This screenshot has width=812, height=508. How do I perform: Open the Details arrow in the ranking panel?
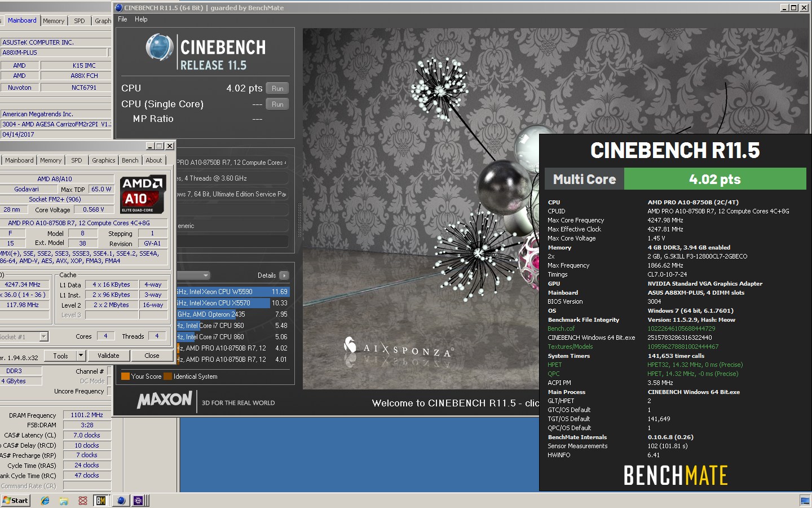[284, 275]
